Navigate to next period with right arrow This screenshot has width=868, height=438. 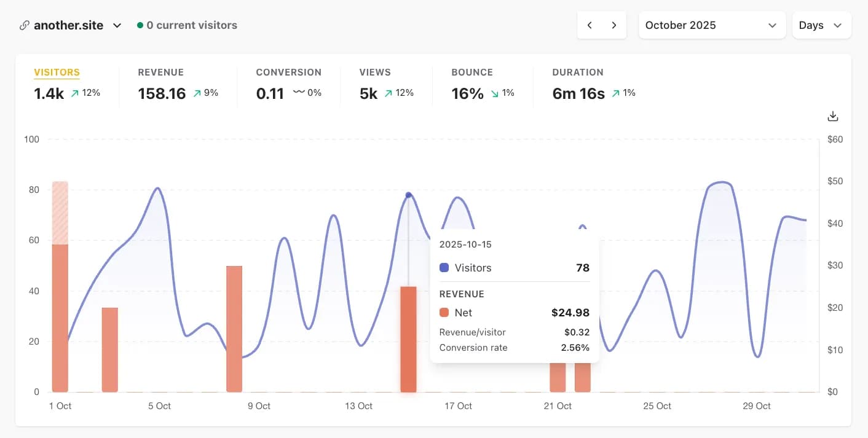614,25
